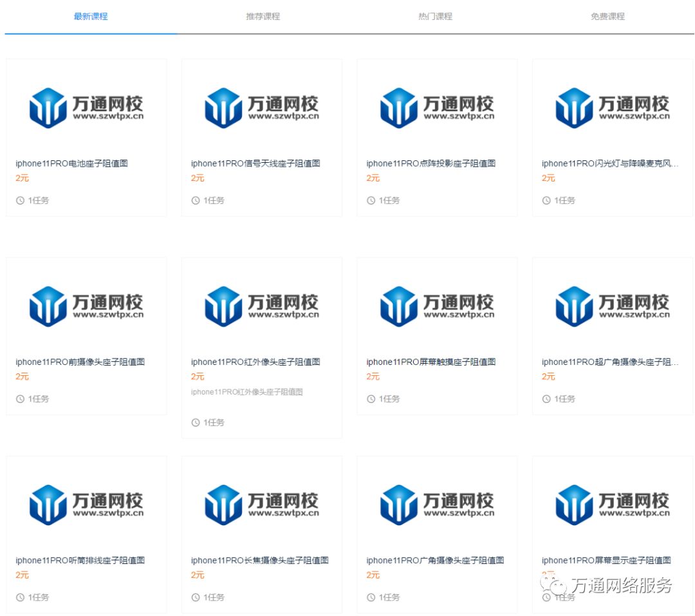Switch to the 最新课程 tab
The image size is (695, 616).
click(91, 16)
